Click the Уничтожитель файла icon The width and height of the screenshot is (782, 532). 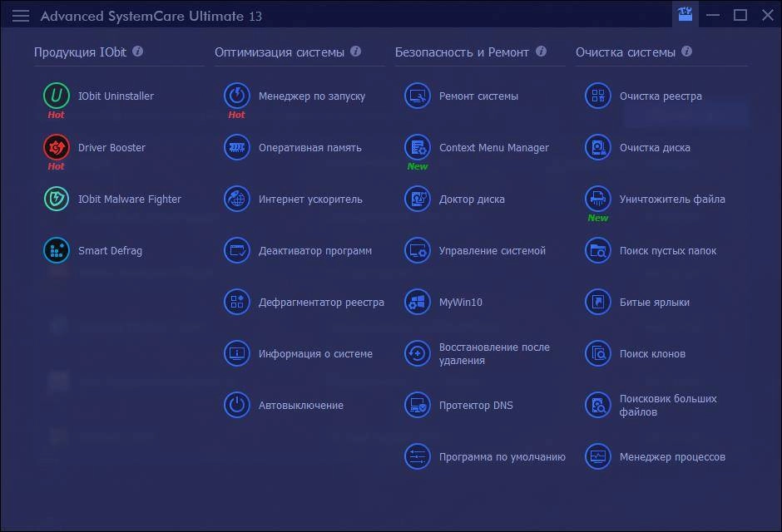598,199
